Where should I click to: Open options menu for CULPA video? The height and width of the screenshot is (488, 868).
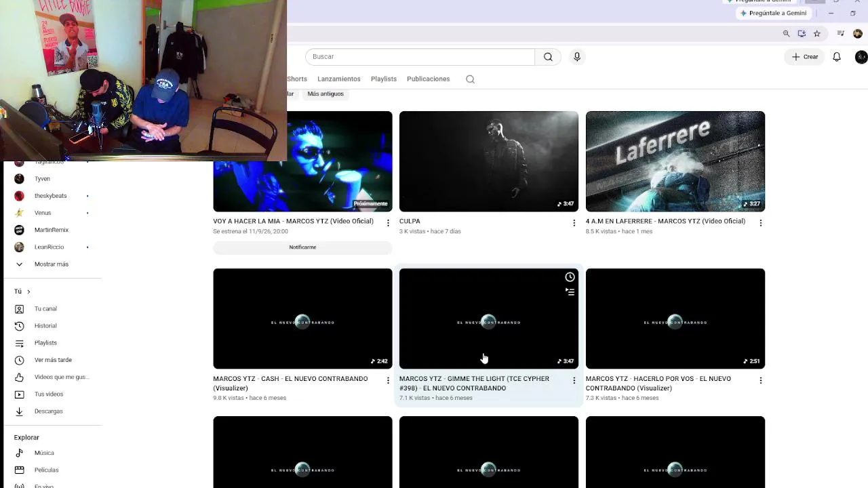[x=574, y=223]
